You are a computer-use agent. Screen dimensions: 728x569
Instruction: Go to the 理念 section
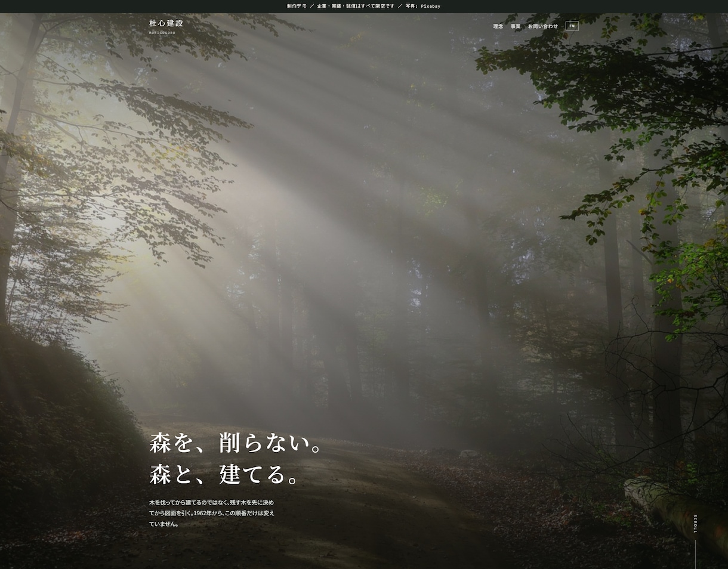(498, 26)
